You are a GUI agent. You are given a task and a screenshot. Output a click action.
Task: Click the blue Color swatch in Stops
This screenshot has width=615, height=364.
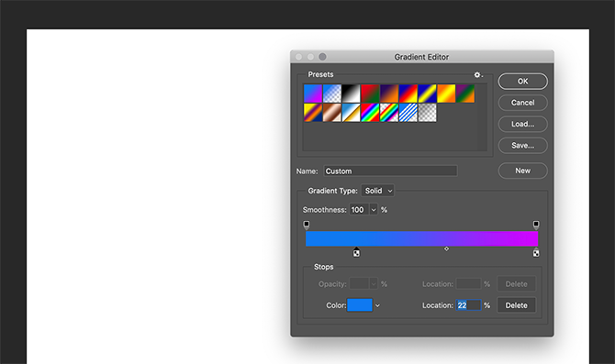click(360, 305)
